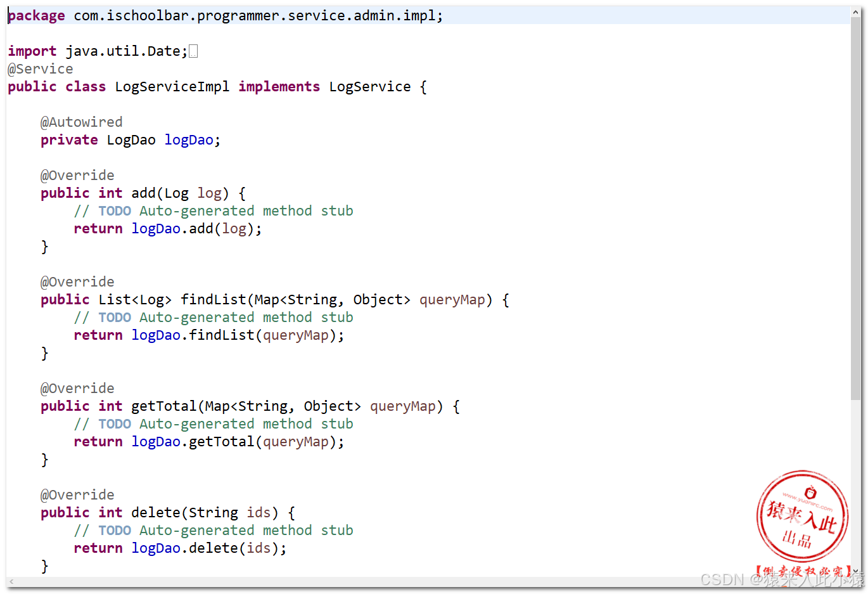Click the queryMap parameter of the getTotal declaration
This screenshot has height=594, width=868.
tap(403, 406)
